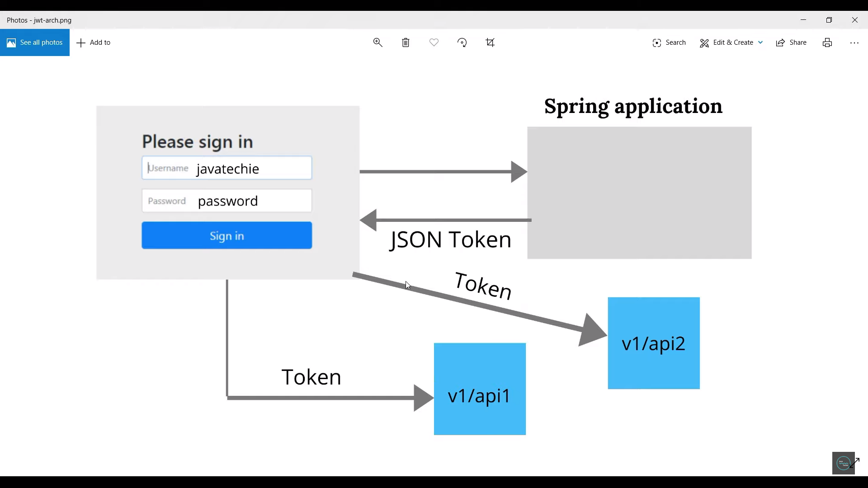Screen dimensions: 868x488
Task: Open Search from the toolbar
Action: pyautogui.click(x=669, y=42)
